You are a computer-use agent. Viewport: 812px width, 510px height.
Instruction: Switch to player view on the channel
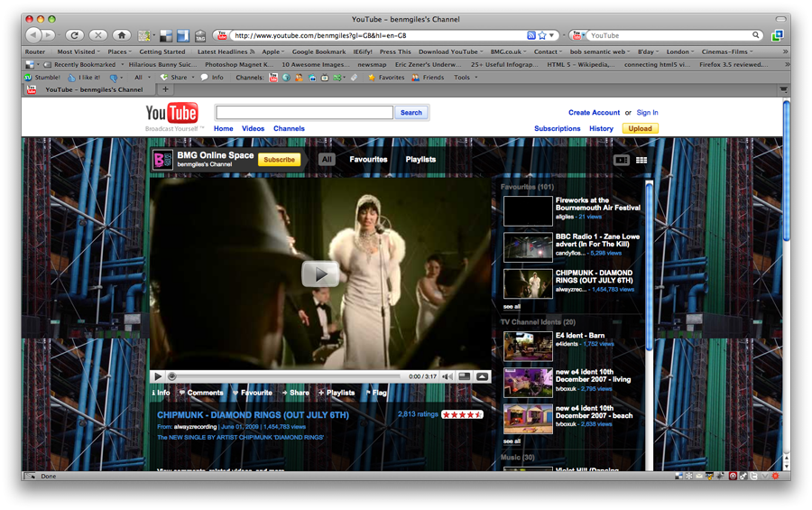pos(622,160)
